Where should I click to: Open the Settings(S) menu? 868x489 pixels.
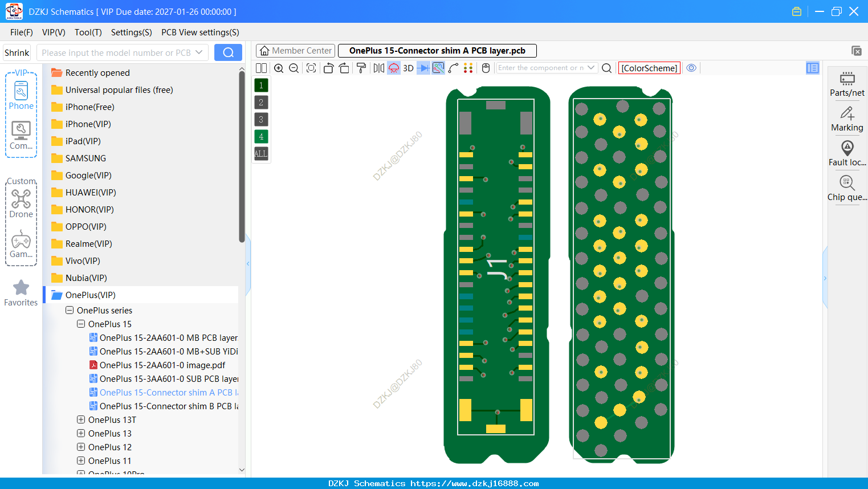(132, 32)
